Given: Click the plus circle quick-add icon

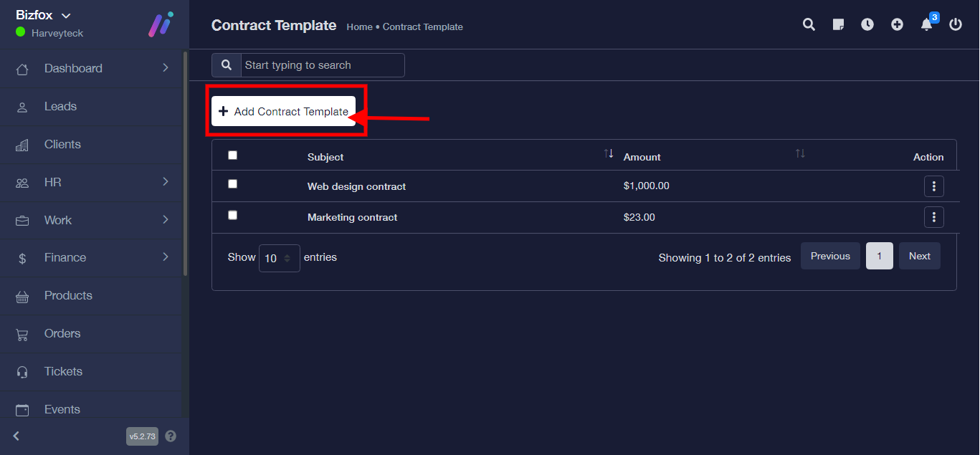Looking at the screenshot, I should click(x=897, y=24).
